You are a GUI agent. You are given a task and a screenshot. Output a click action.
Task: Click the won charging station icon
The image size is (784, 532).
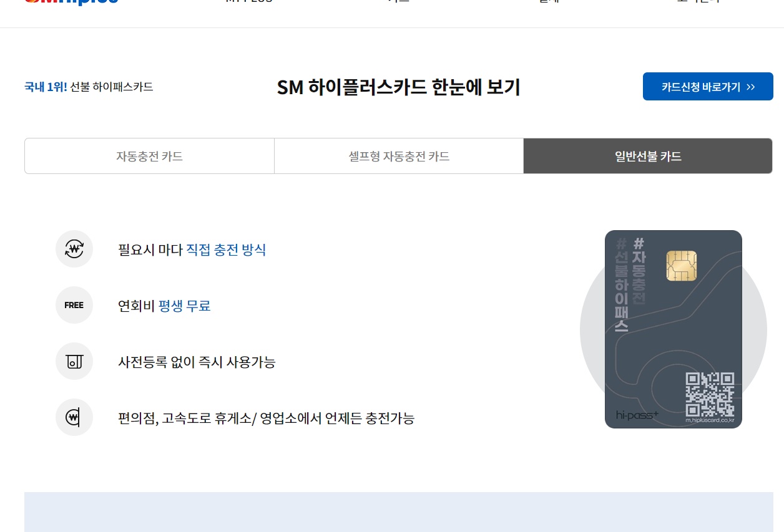point(74,417)
